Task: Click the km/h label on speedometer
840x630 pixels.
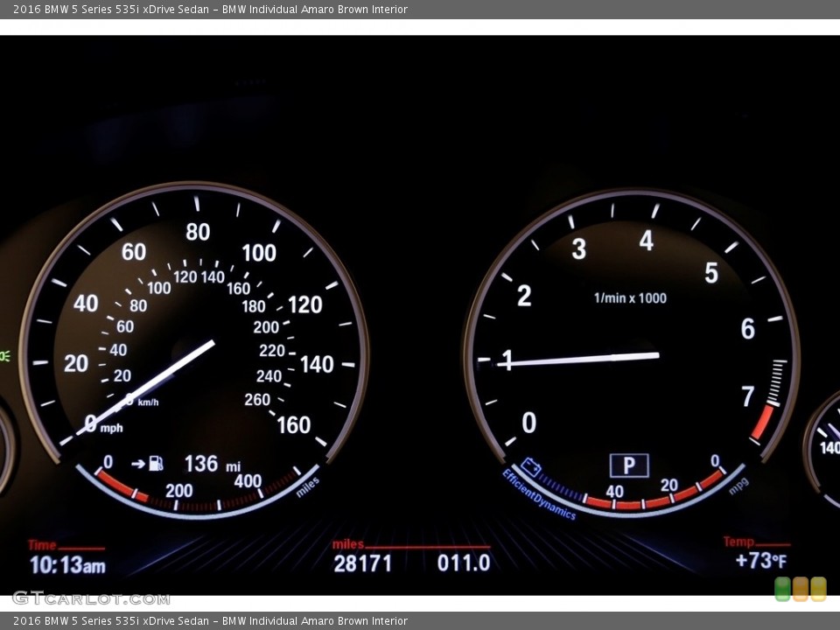Action: tap(148, 402)
